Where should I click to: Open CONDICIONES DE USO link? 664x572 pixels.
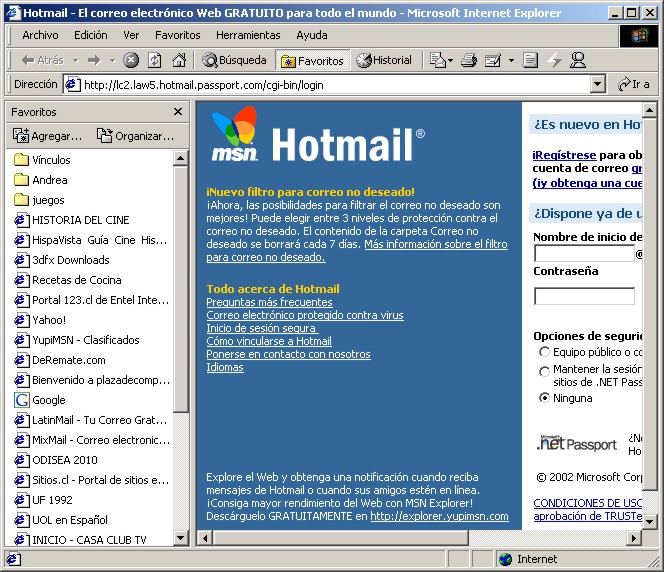point(587,503)
